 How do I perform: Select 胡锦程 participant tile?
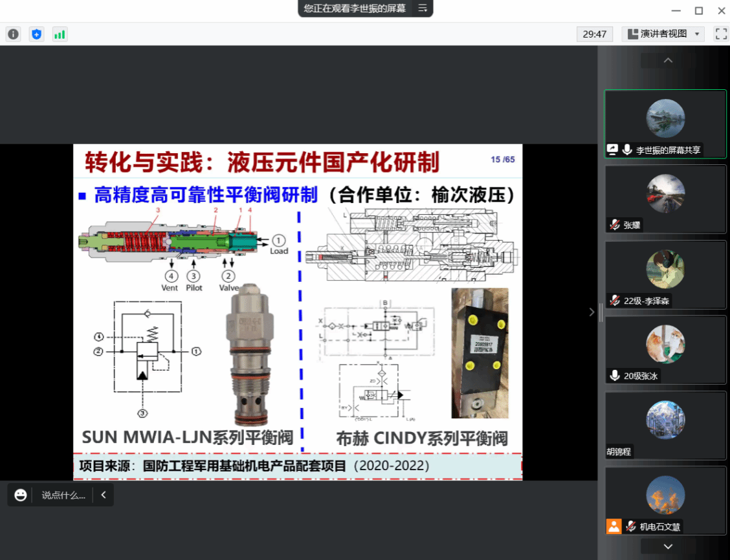pos(665,425)
